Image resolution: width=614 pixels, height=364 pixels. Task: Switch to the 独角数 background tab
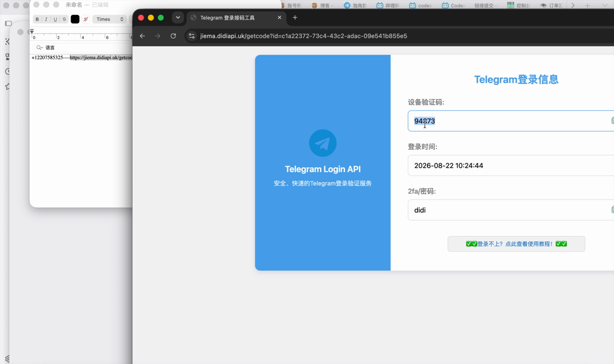click(355, 6)
